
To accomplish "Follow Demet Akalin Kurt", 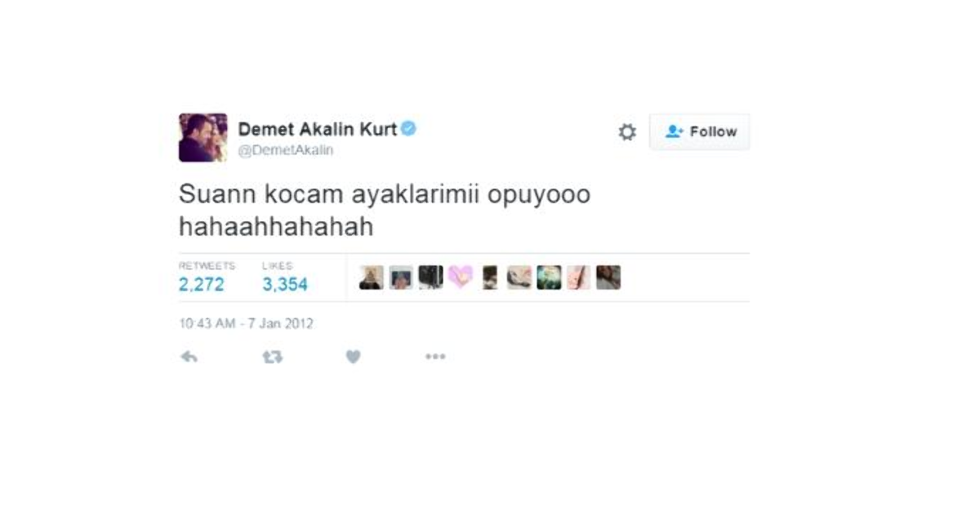I will 699,131.
